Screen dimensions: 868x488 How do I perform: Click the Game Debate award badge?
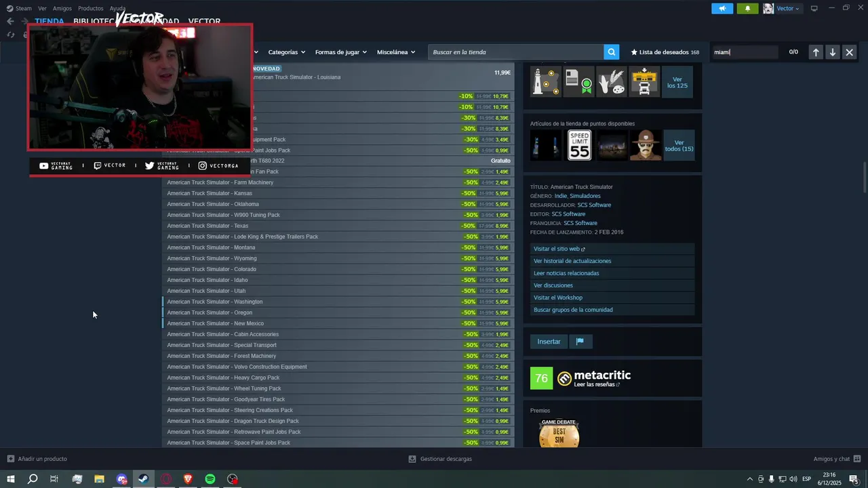(559, 432)
